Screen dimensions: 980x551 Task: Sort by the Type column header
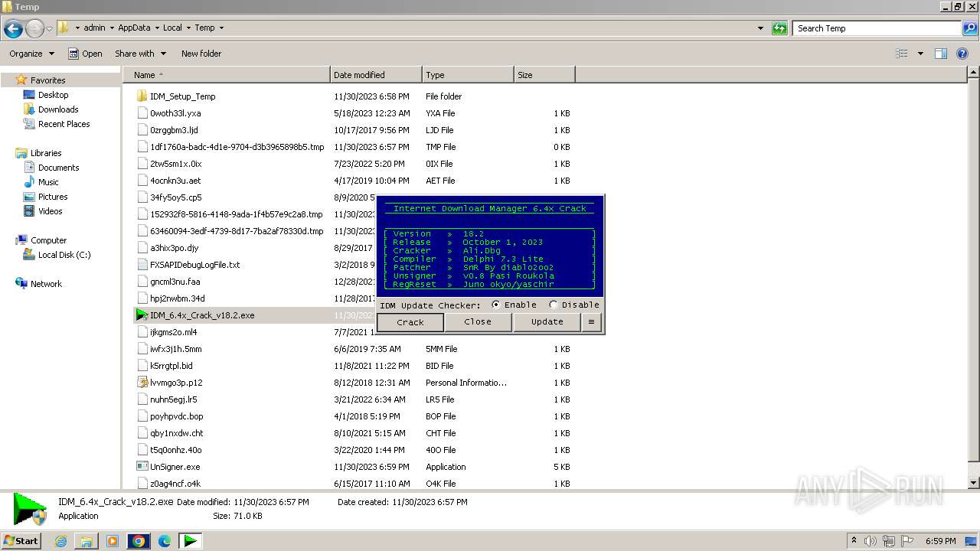click(x=468, y=75)
